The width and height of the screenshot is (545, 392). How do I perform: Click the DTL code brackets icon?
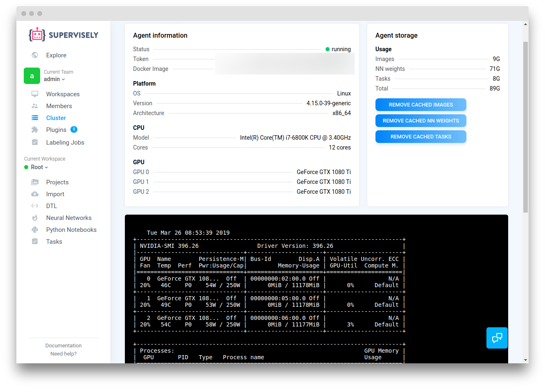[x=35, y=206]
